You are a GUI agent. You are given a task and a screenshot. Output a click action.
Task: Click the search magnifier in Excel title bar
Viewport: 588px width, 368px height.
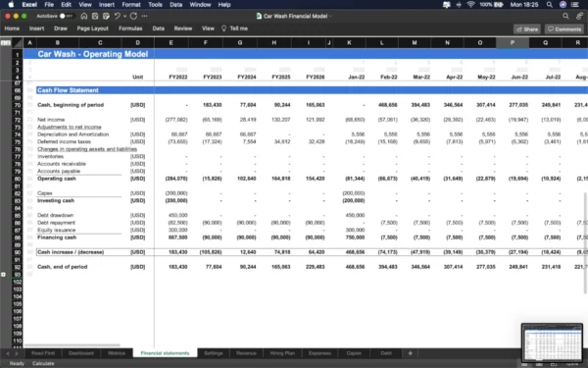565,16
